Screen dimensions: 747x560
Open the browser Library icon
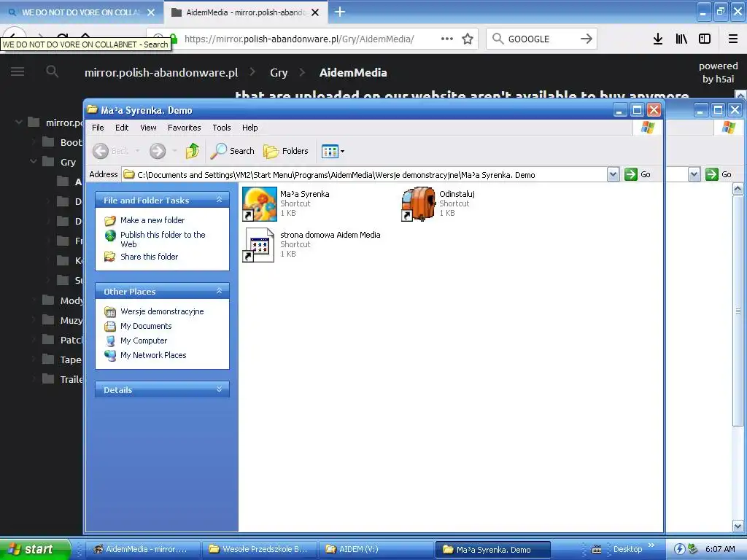click(681, 39)
